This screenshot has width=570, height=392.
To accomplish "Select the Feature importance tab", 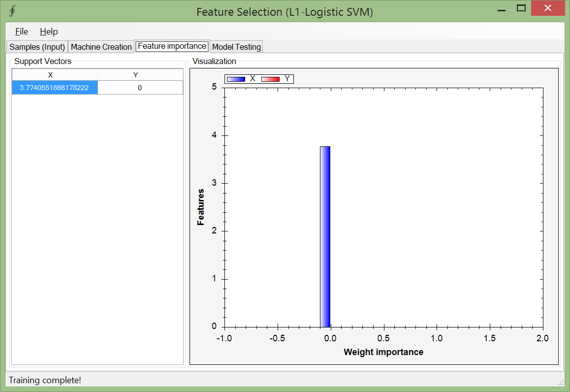I will 172,46.
